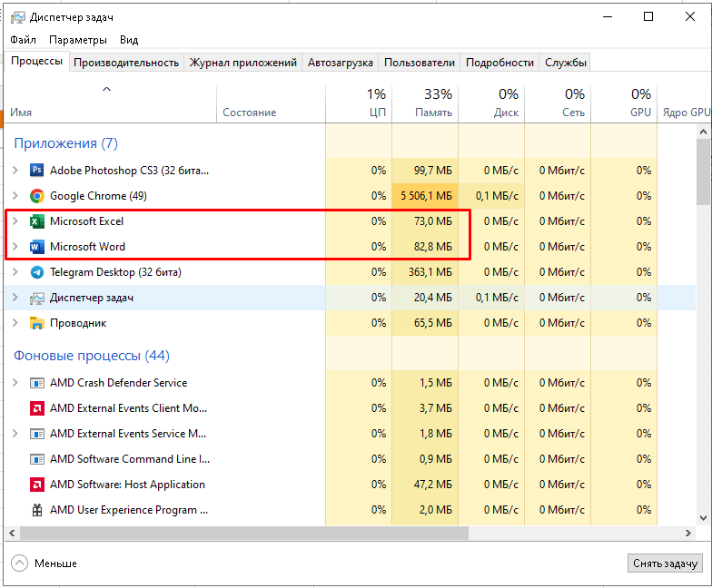The image size is (712, 588).
Task: Switch to the Пользователи tab
Action: pyautogui.click(x=420, y=63)
